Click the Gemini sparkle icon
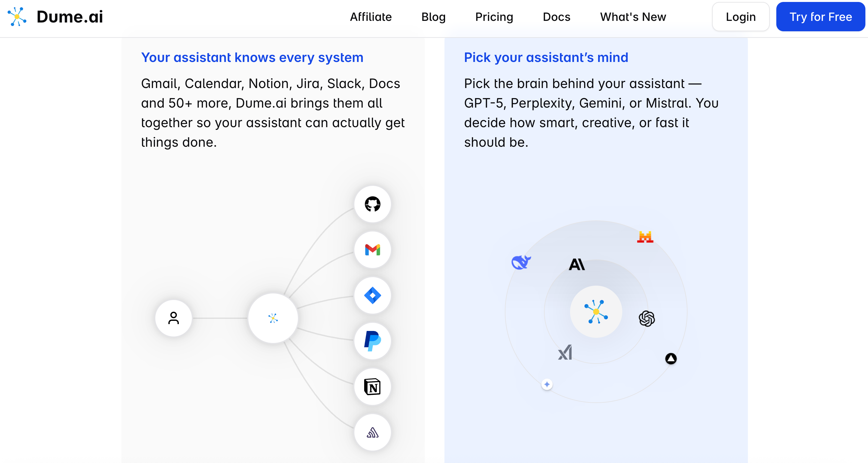 (x=547, y=384)
